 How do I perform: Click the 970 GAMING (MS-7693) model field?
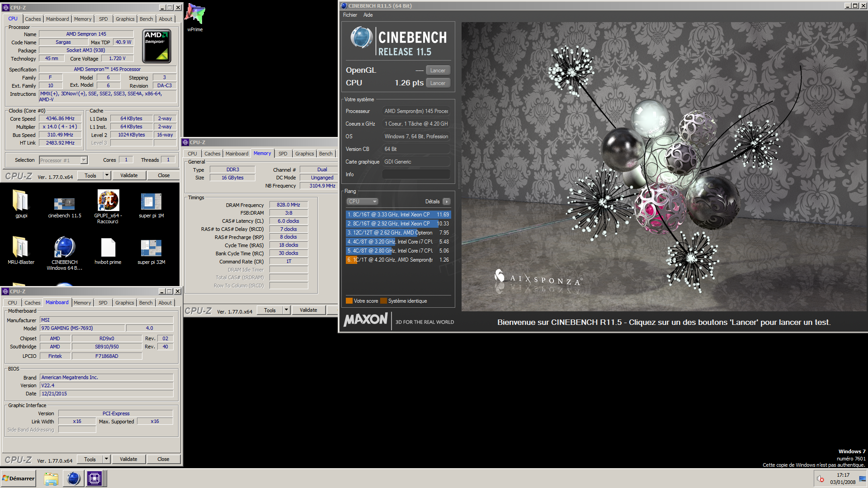click(x=83, y=328)
